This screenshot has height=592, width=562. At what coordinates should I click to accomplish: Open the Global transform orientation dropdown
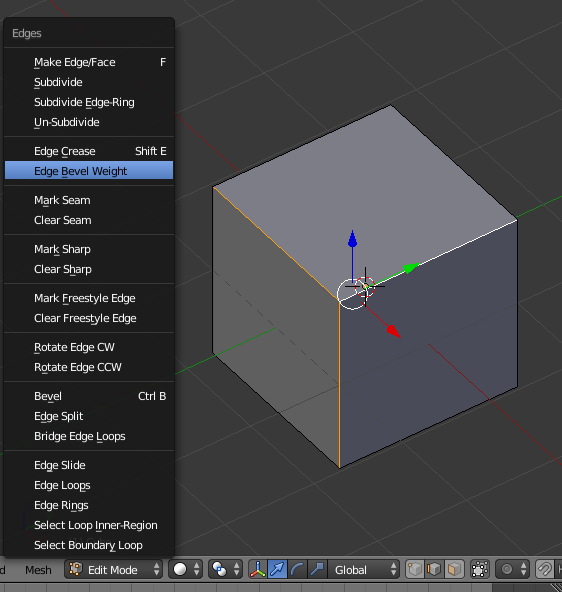[363, 569]
